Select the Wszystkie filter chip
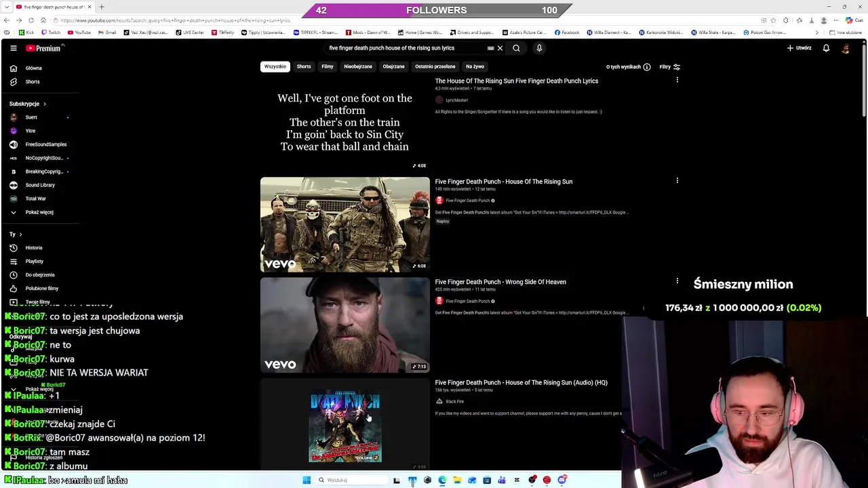Image resolution: width=868 pixels, height=488 pixels. point(275,66)
